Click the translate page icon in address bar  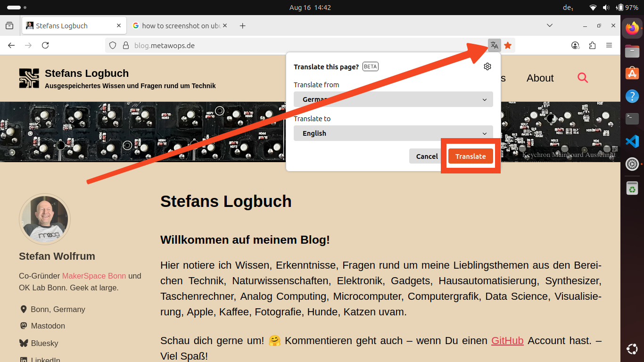tap(494, 45)
